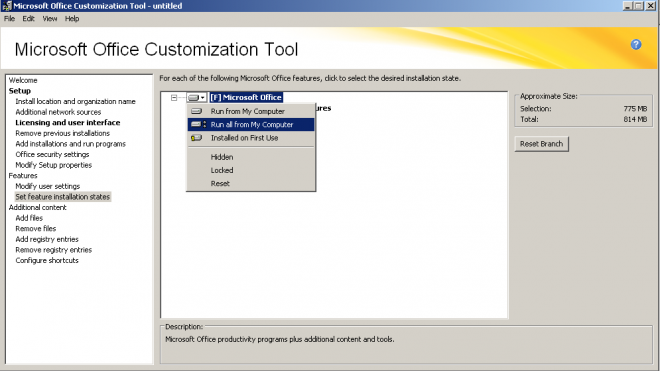Viewport: 660px width, 371px height.
Task: Open Set feature installation states
Action: (62, 197)
